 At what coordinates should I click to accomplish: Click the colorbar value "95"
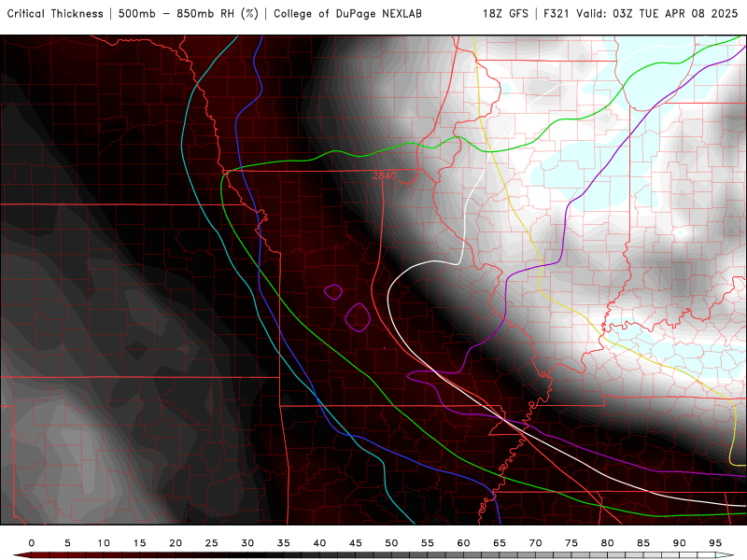[x=715, y=543]
